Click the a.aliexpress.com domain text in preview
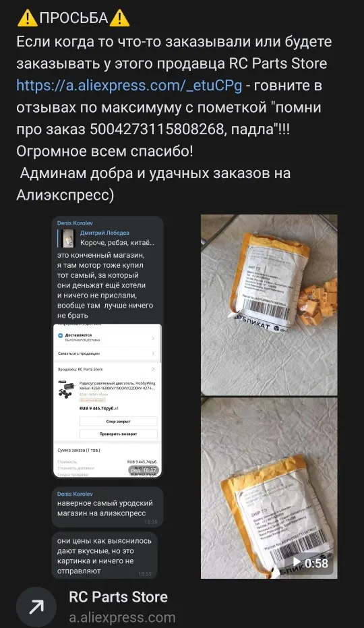This screenshot has height=628, width=364. point(122,618)
